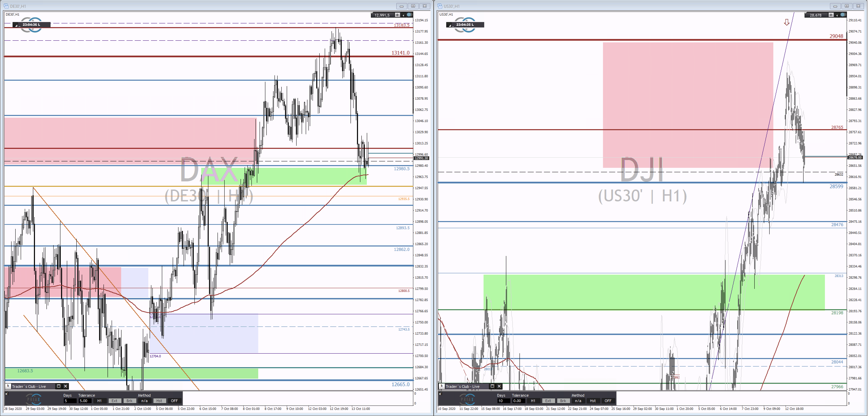Click the 12665.0 level label

(401, 384)
